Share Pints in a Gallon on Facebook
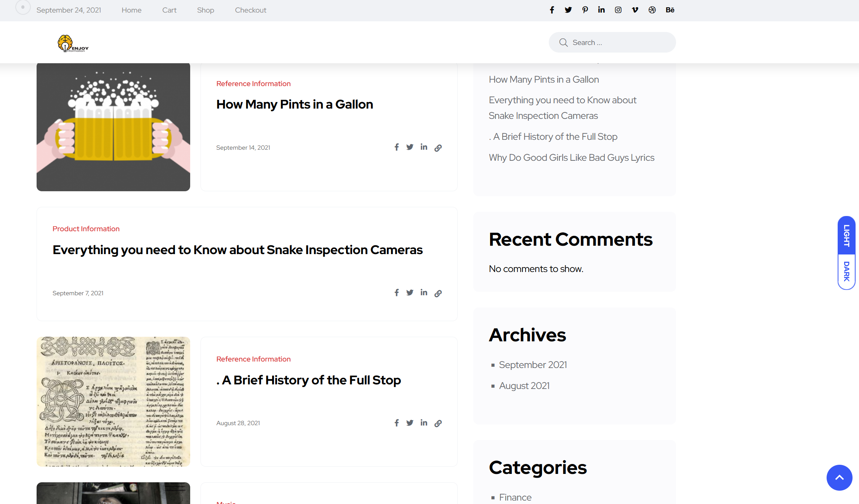Screen dimensions: 859x504 point(397,147)
